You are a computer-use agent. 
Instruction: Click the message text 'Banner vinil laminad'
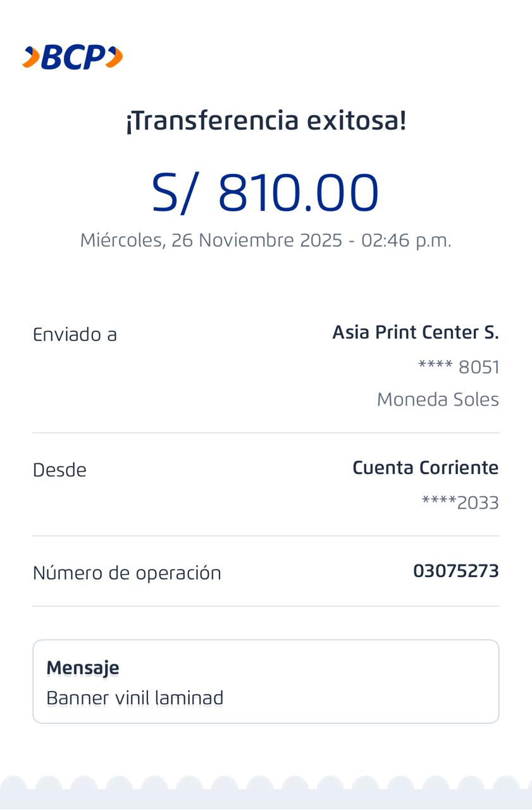coord(135,698)
